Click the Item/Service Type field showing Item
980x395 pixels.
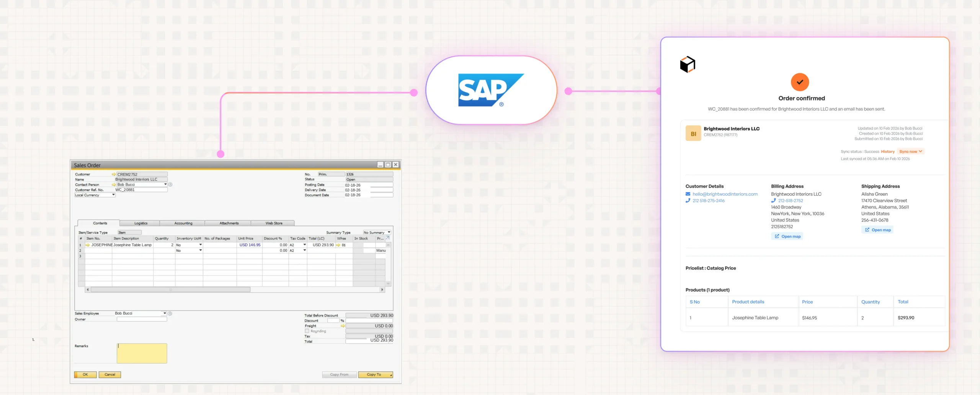129,232
